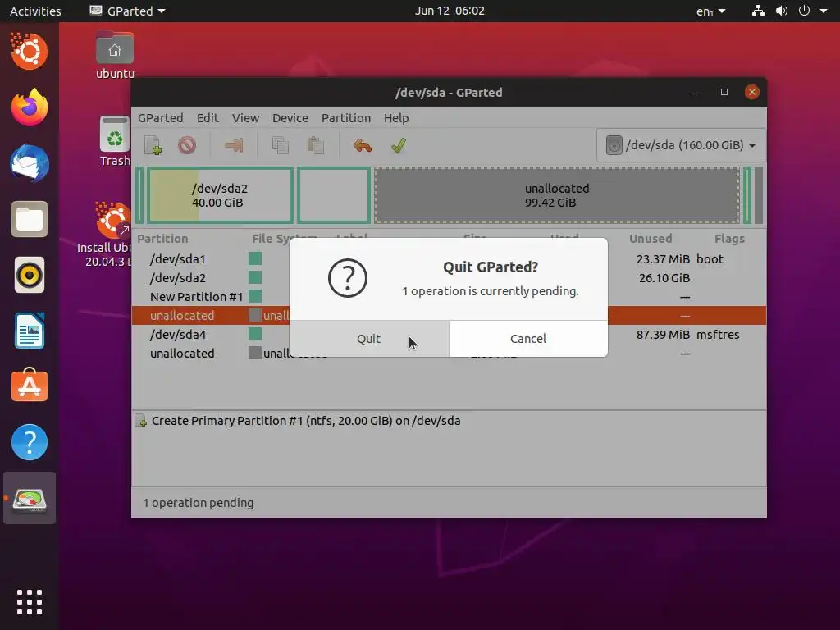
Task: Open the /dev/sda device selector dropdown
Action: (x=680, y=145)
